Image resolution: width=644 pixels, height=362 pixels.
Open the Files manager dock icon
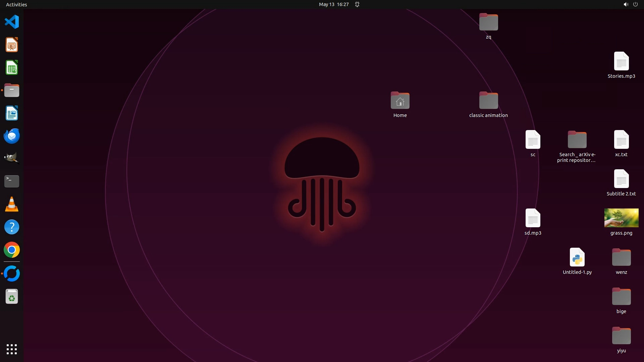click(12, 90)
